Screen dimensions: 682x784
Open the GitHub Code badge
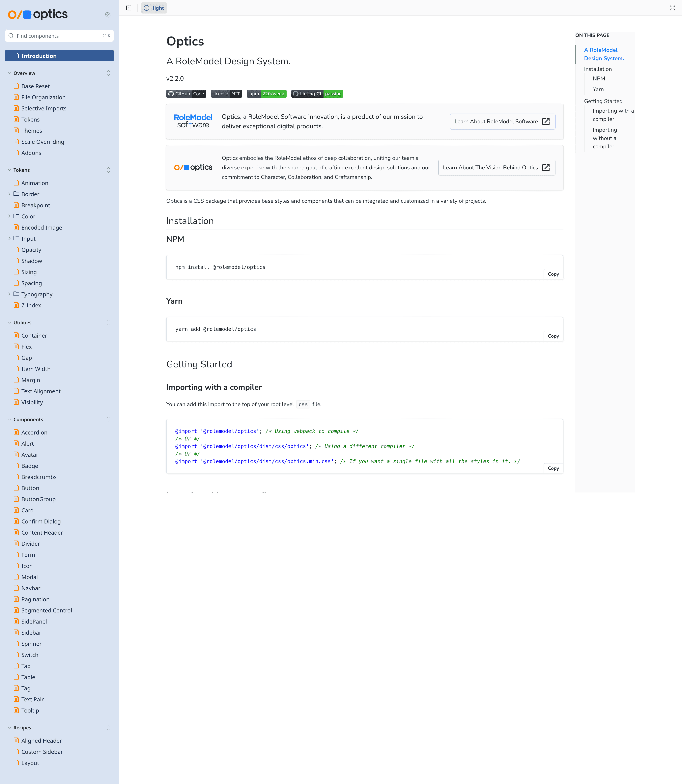[x=186, y=94]
